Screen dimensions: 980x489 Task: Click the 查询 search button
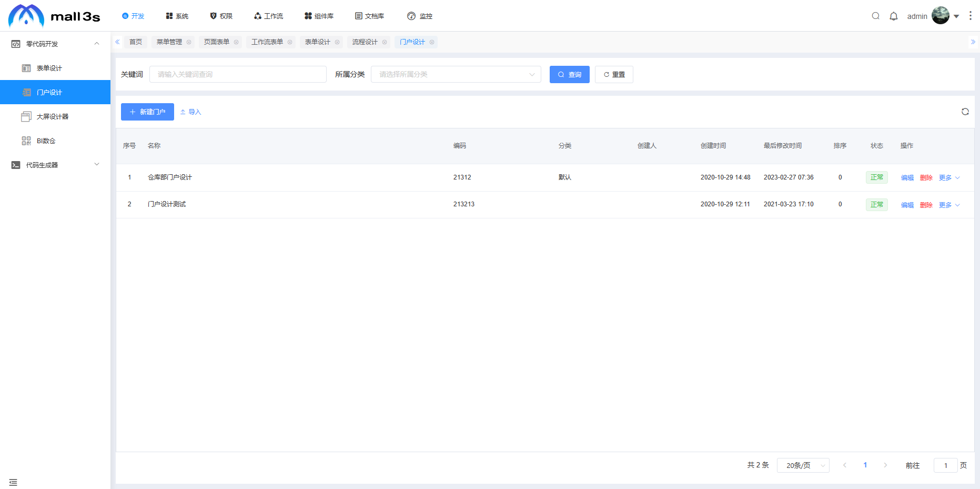570,74
